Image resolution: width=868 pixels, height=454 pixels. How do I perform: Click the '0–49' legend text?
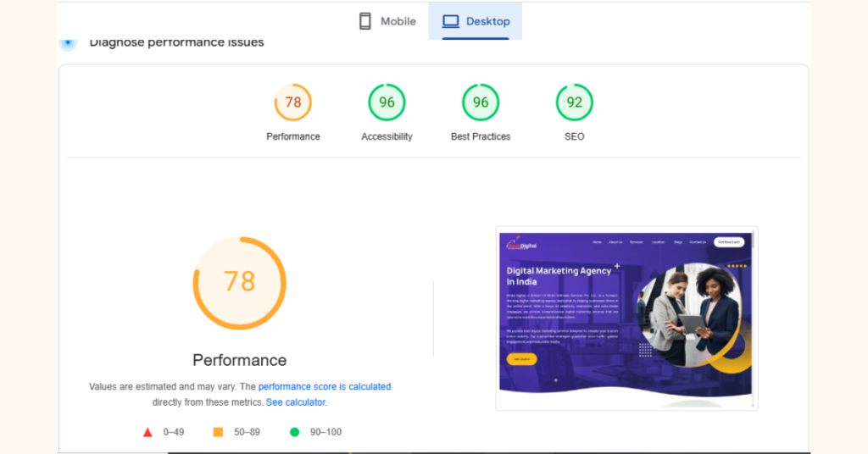tap(173, 432)
